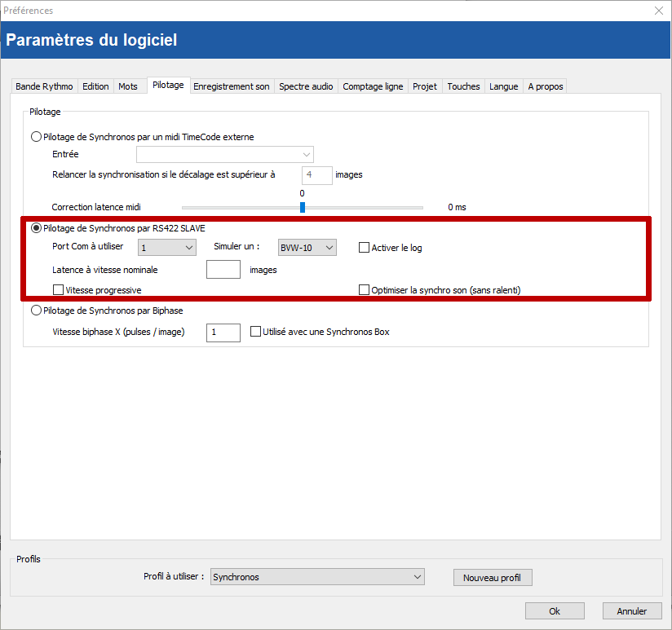Image resolution: width=672 pixels, height=630 pixels.
Task: Enable the Activer le log checkbox
Action: [365, 248]
